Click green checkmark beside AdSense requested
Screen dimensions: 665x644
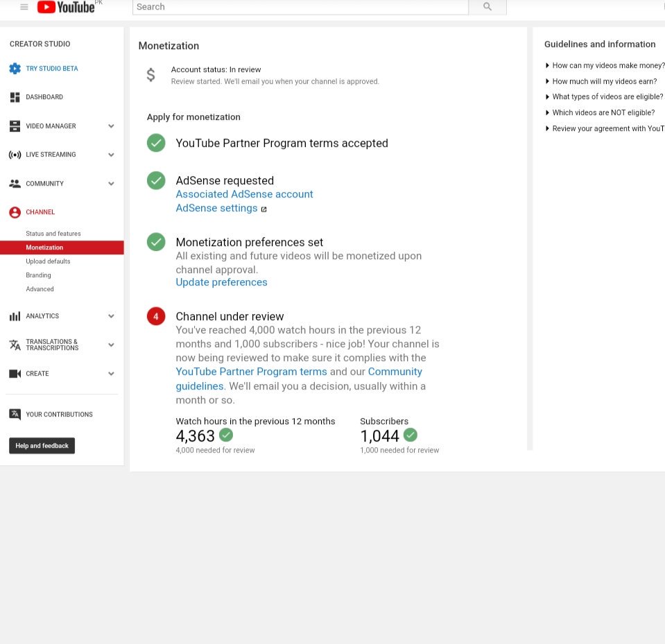156,181
